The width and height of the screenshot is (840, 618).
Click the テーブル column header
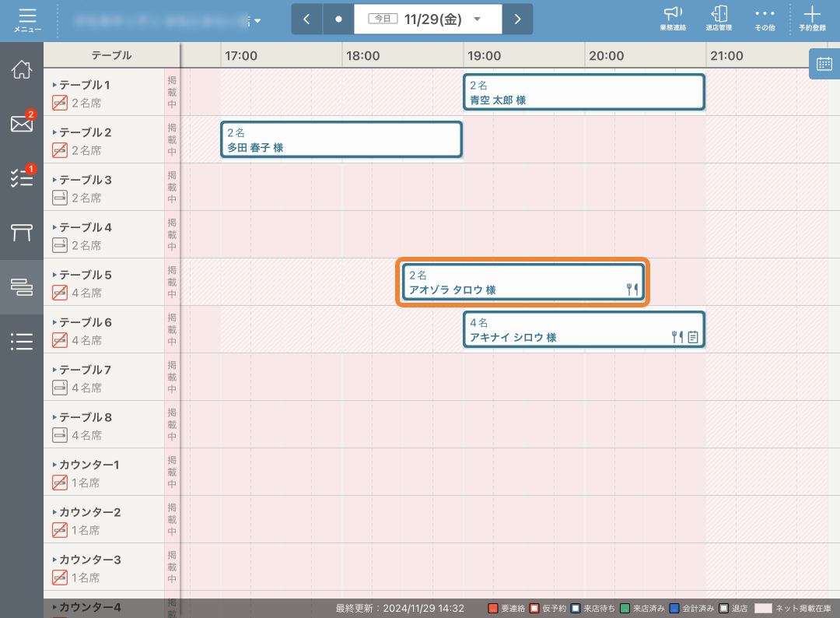111,55
